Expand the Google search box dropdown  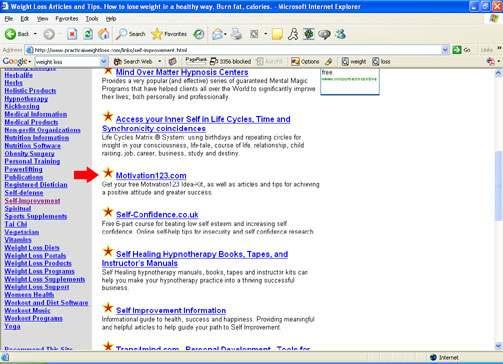(x=103, y=61)
